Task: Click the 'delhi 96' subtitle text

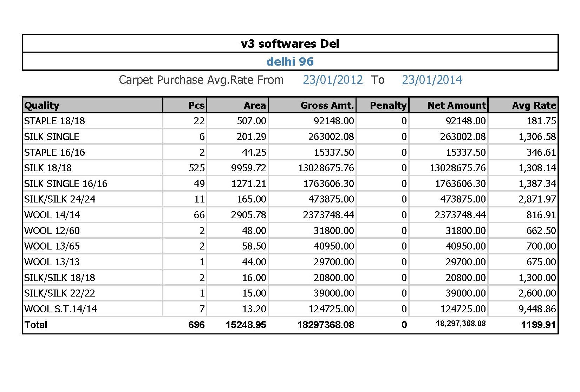Action: 290,61
